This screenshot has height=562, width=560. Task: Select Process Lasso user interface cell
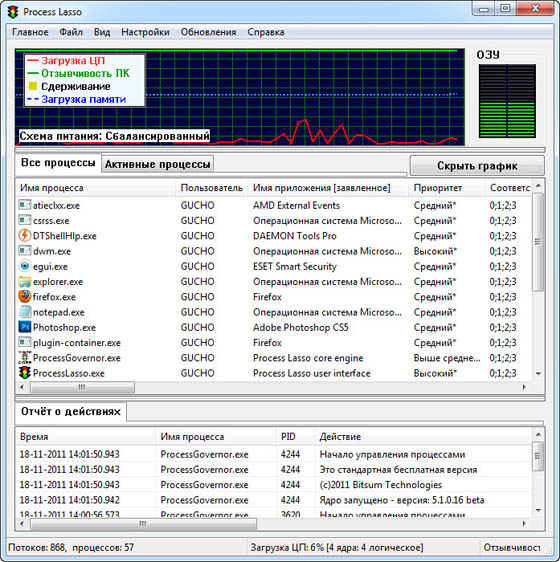tap(312, 373)
